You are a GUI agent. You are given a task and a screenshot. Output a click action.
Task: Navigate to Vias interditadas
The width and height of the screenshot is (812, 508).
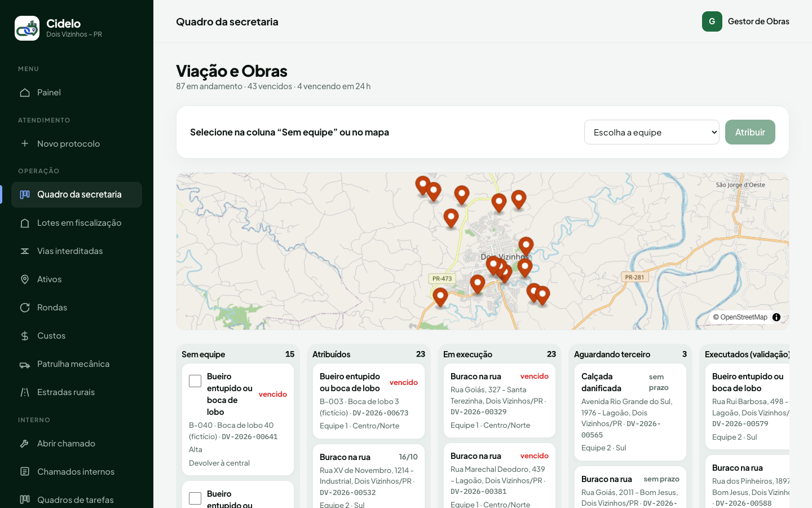(x=77, y=251)
